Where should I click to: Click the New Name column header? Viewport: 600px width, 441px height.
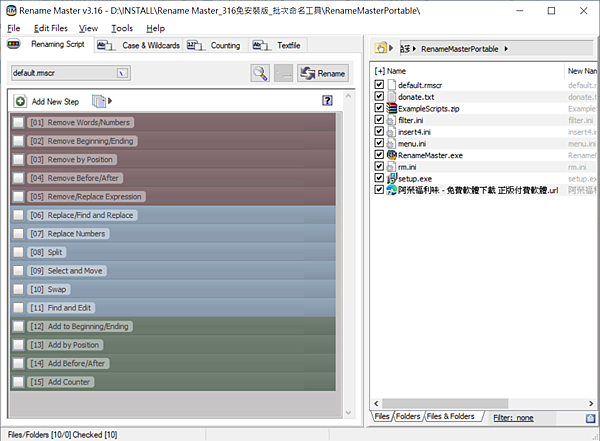pos(582,71)
